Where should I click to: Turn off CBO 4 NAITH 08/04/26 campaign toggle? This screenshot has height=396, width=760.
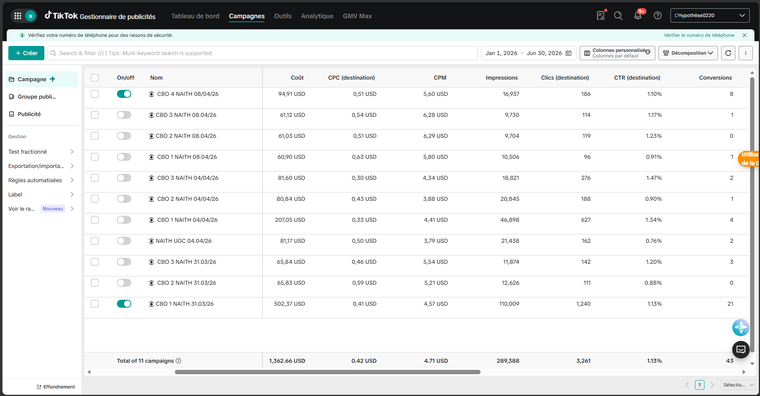[124, 94]
